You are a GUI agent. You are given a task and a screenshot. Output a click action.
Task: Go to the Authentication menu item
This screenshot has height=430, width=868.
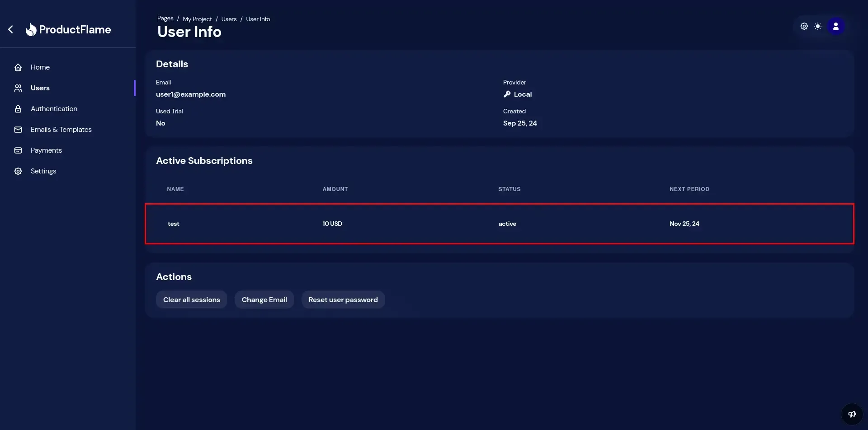(54, 109)
